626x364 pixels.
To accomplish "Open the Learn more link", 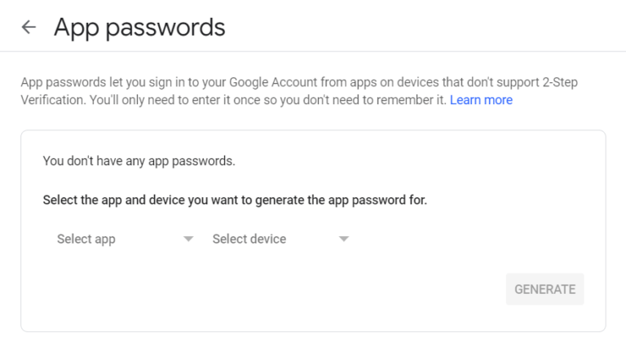I will coord(481,100).
